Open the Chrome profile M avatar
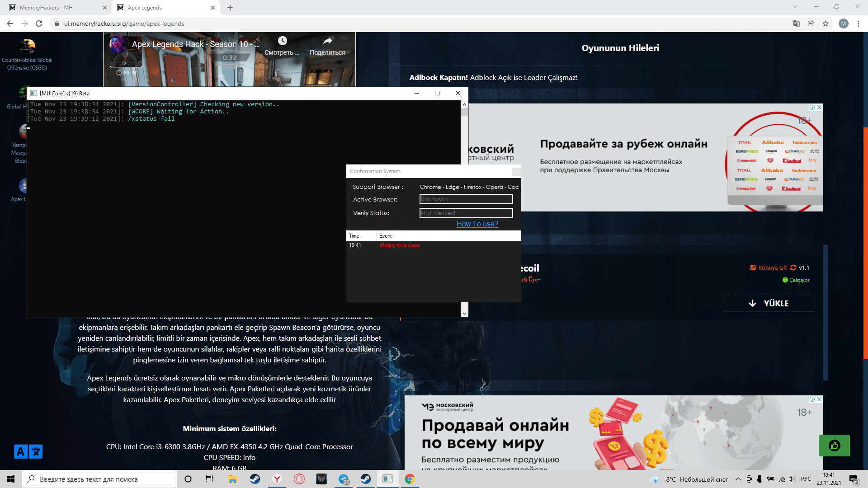Screen dimensions: 868x488 844,23
